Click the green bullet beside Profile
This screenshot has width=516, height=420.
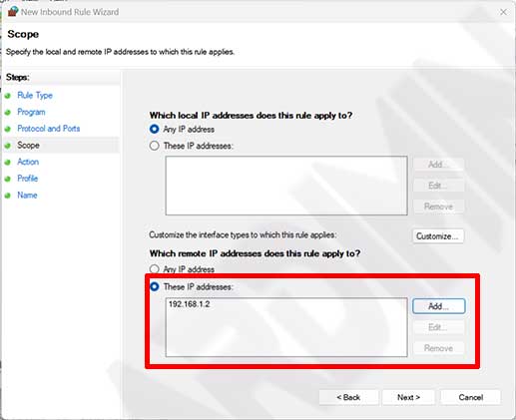click(x=8, y=179)
